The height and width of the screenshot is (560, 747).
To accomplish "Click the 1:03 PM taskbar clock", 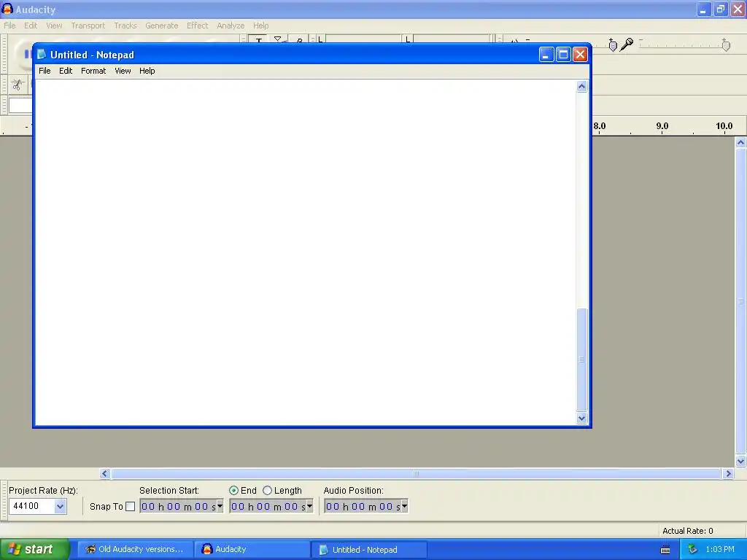I will tap(720, 550).
